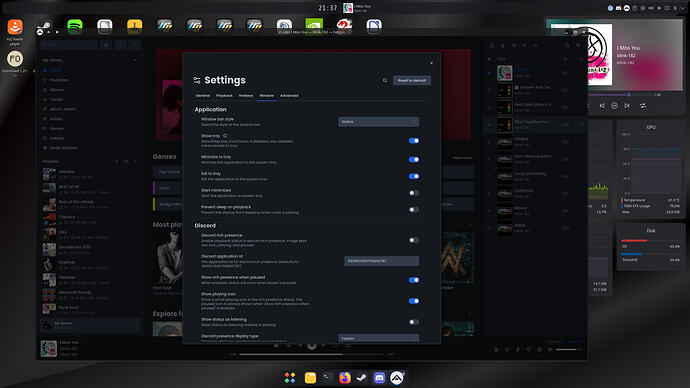The width and height of the screenshot is (690, 388).
Task: Click next track in media widget
Action: click(627, 106)
